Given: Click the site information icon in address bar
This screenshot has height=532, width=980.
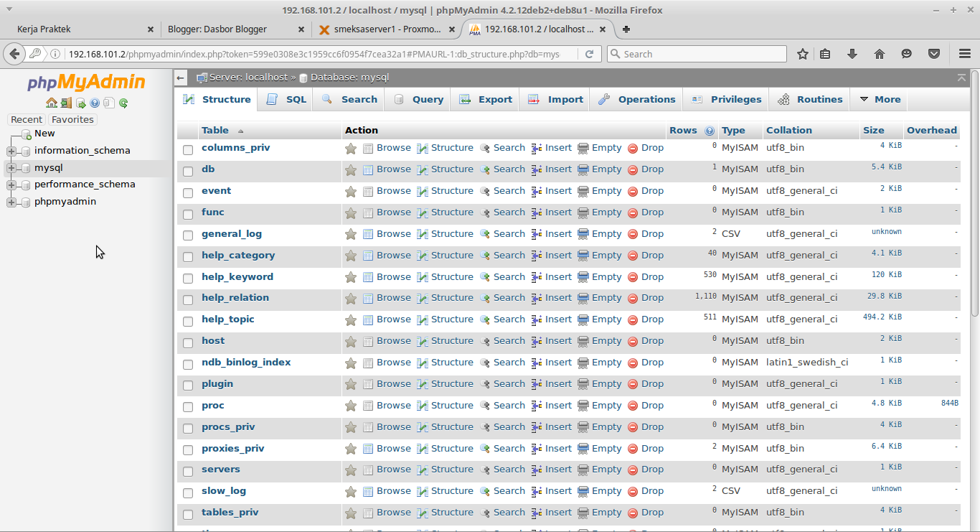Looking at the screenshot, I should coord(55,54).
